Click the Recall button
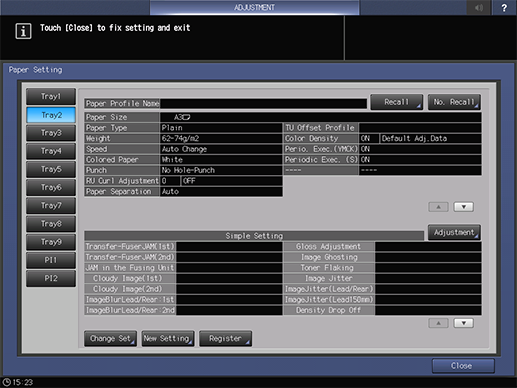517x388 pixels. coord(397,102)
